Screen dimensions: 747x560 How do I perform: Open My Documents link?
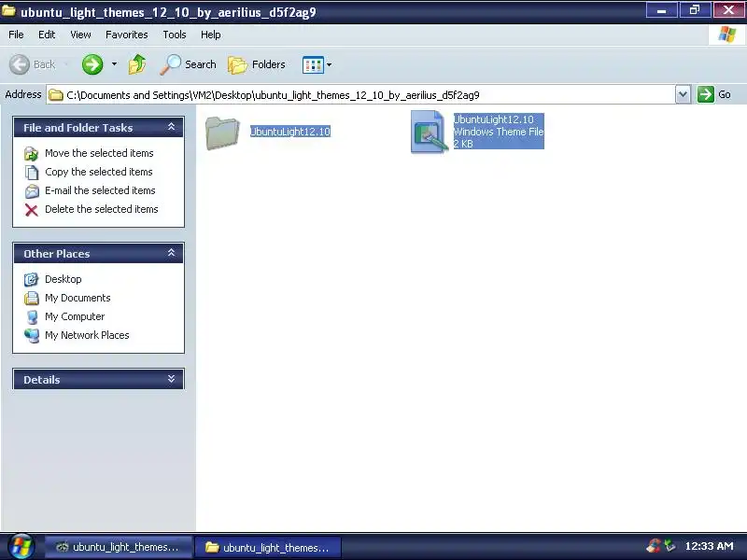coord(78,298)
